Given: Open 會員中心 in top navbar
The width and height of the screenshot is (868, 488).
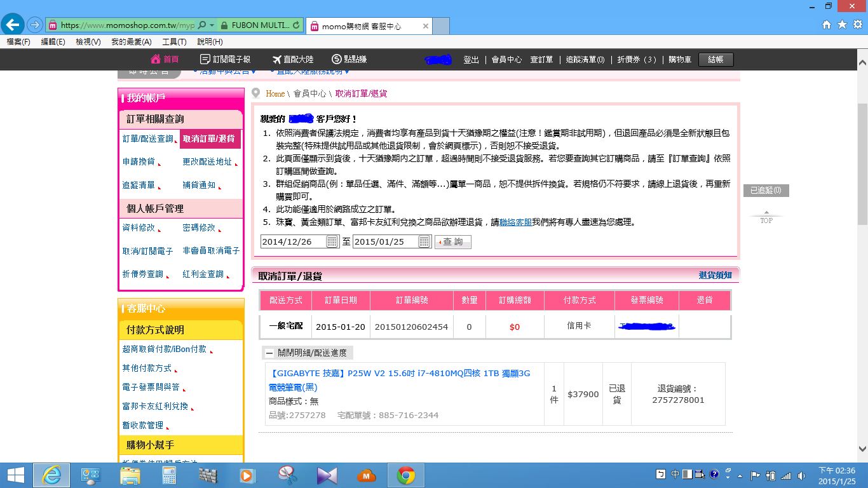Looking at the screenshot, I should click(506, 59).
